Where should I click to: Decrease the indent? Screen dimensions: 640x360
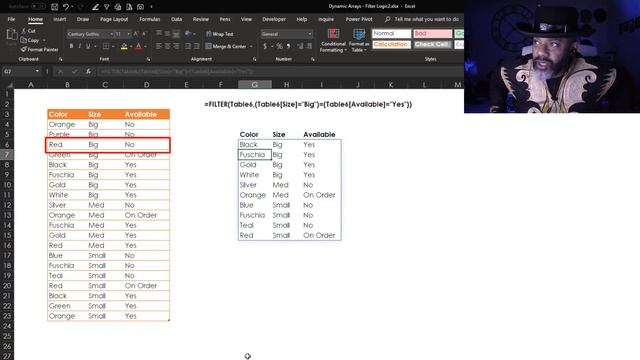188,47
